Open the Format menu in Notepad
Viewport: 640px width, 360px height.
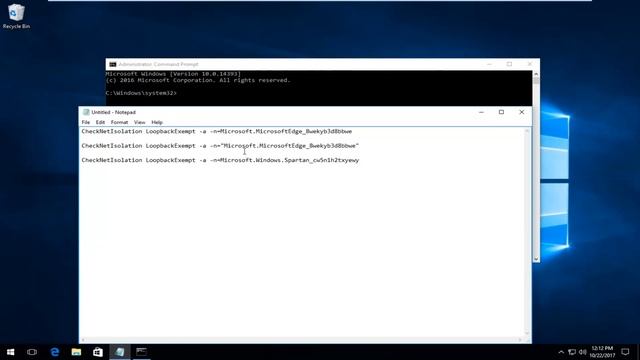119,122
